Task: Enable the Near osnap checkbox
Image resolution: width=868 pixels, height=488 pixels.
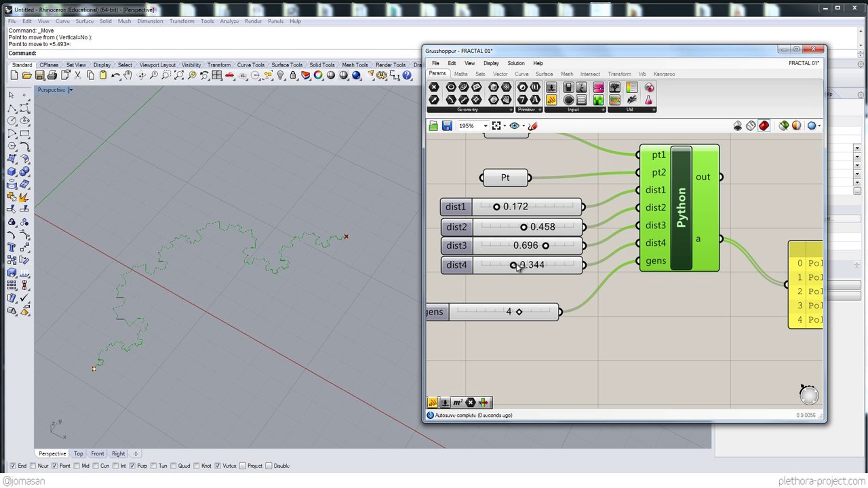Action: tap(33, 466)
